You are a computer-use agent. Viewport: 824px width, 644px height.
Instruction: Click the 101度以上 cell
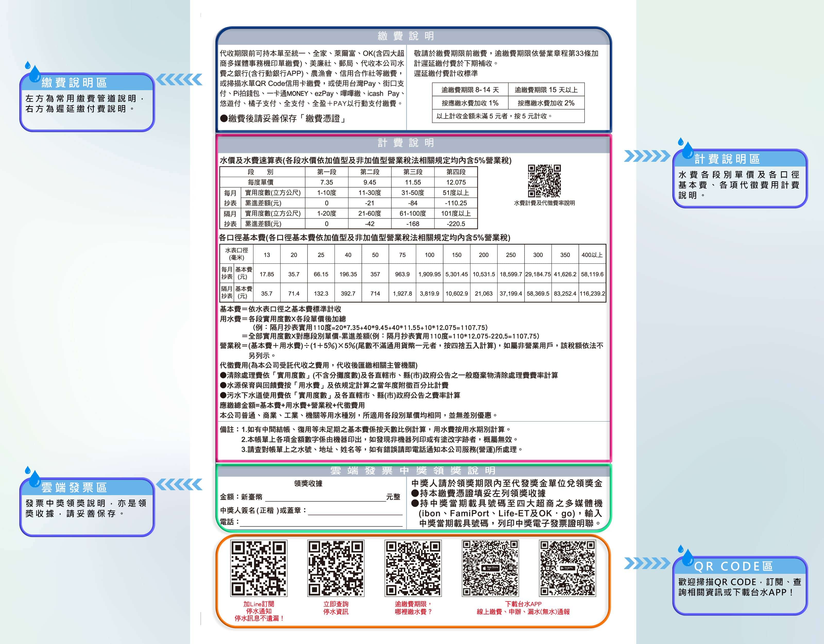coord(456,213)
